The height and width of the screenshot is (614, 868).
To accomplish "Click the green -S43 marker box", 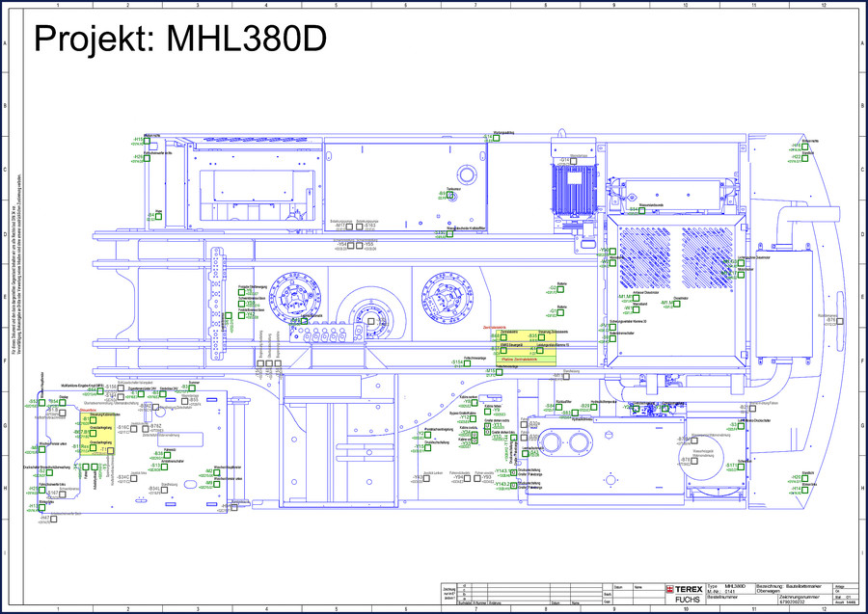I will click(x=526, y=454).
